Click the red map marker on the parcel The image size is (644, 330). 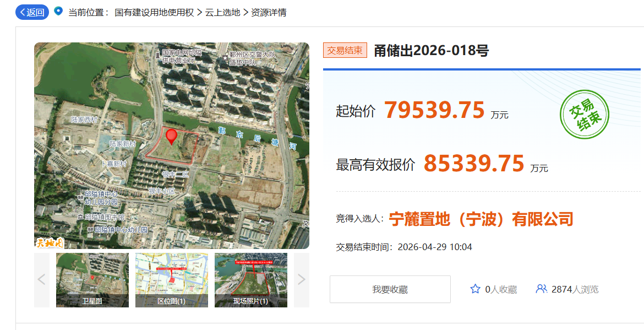coord(172,136)
